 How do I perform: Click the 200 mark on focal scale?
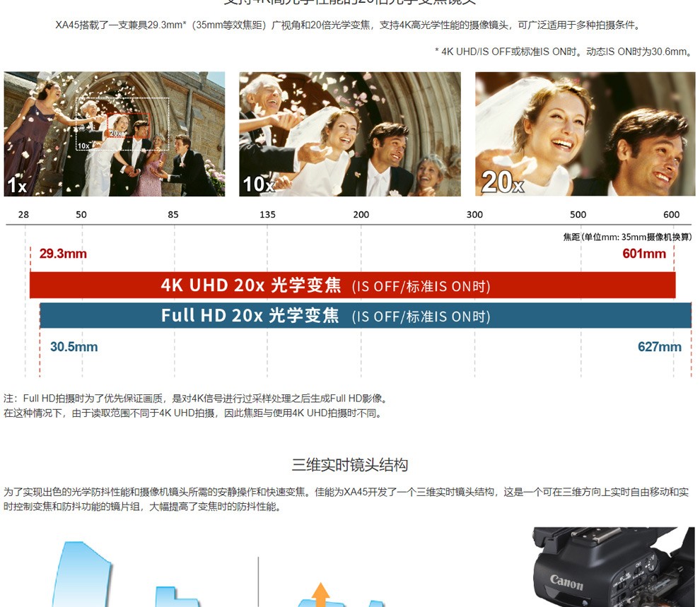coord(361,215)
